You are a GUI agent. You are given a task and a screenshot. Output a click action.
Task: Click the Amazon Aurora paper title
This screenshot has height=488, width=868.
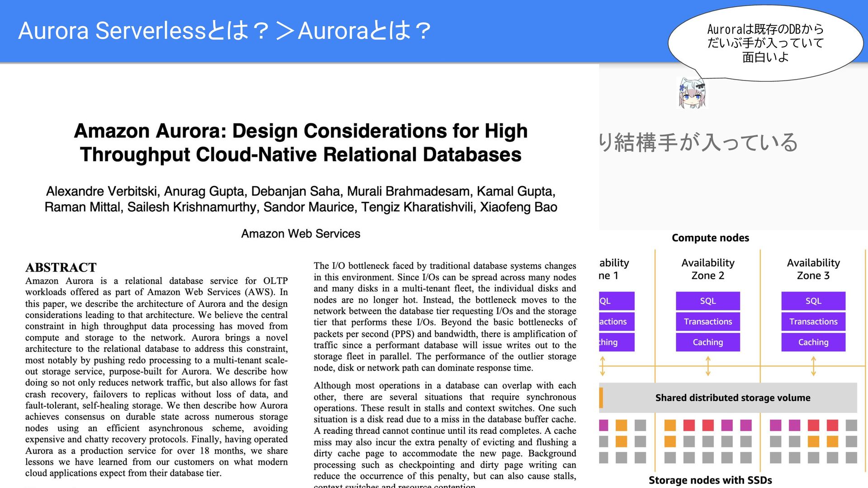[301, 142]
